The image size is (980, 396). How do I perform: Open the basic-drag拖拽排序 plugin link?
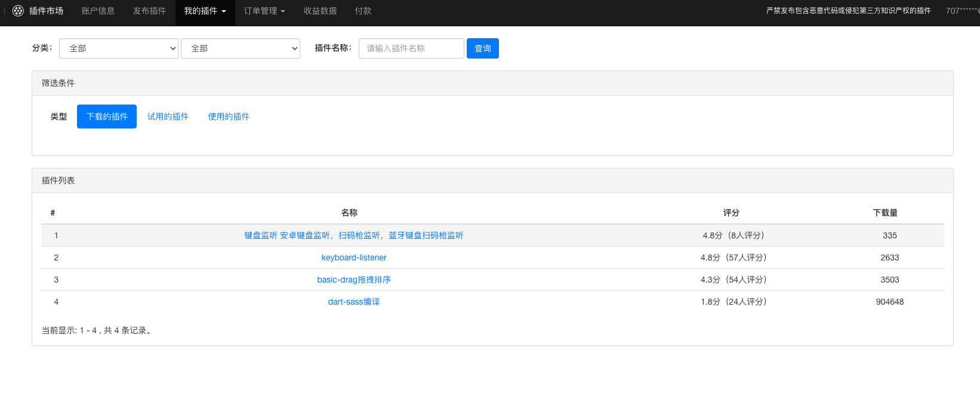[354, 280]
